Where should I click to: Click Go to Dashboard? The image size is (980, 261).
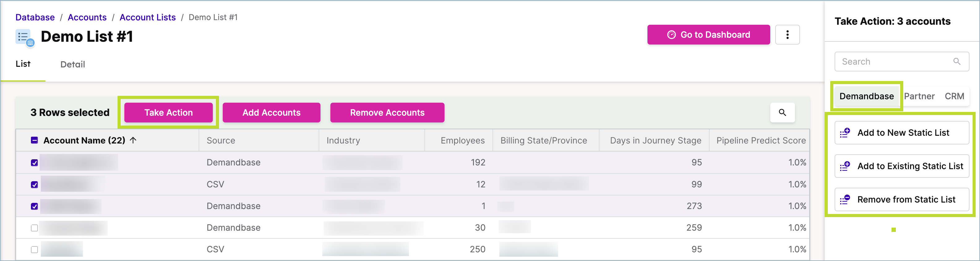point(708,35)
